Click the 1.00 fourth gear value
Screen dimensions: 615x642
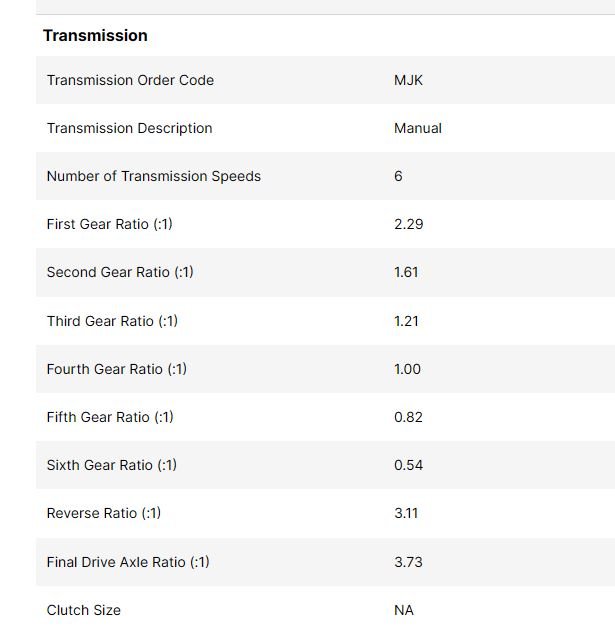tap(407, 369)
